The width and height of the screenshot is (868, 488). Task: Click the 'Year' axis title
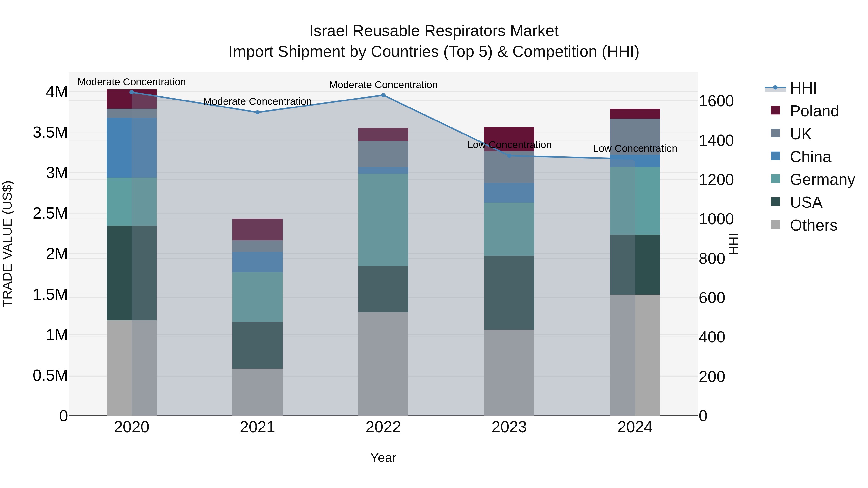click(x=383, y=458)
